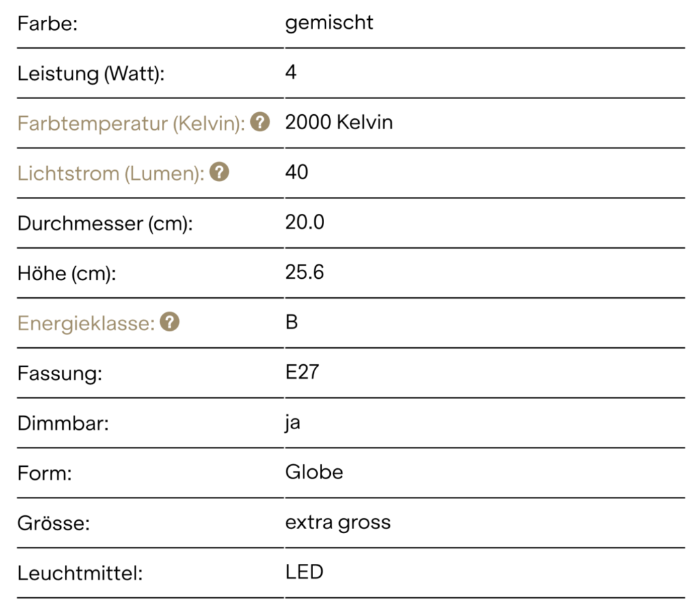
Task: Open the Lichtstrom help question-mark icon
Action: pos(219,172)
